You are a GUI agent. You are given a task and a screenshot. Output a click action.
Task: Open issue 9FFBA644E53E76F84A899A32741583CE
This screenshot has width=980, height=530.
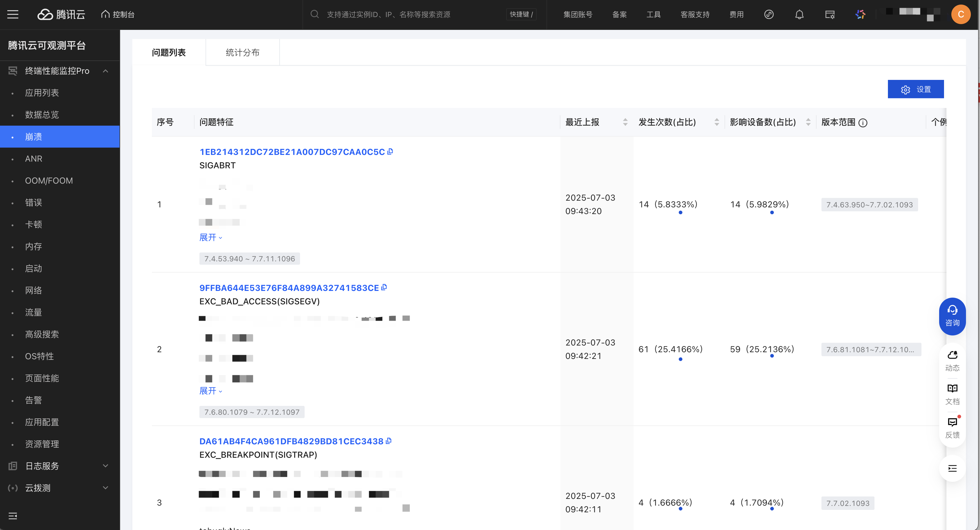[x=289, y=288]
